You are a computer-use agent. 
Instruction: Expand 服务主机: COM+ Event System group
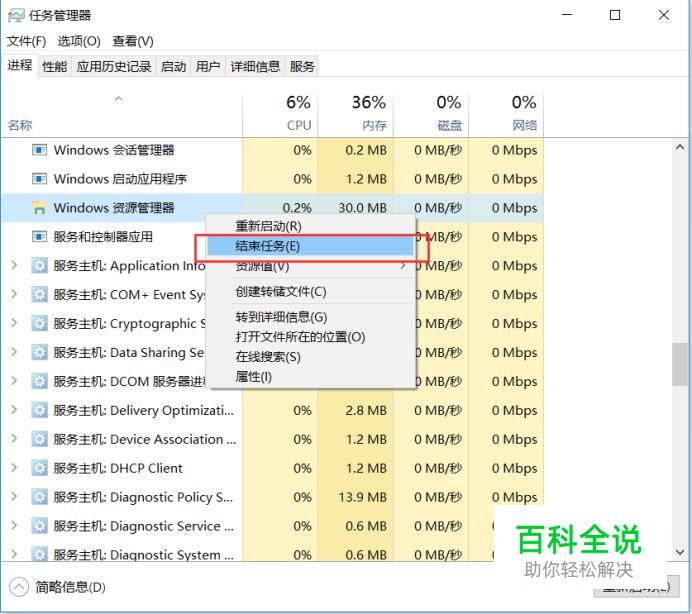click(x=14, y=294)
